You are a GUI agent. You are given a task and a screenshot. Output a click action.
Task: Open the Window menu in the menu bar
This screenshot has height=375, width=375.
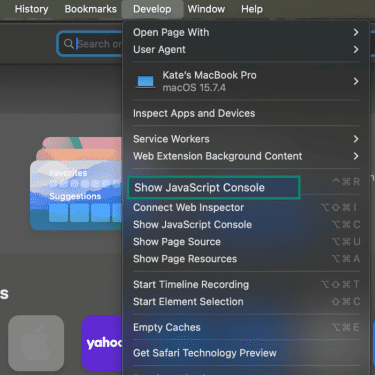(206, 9)
